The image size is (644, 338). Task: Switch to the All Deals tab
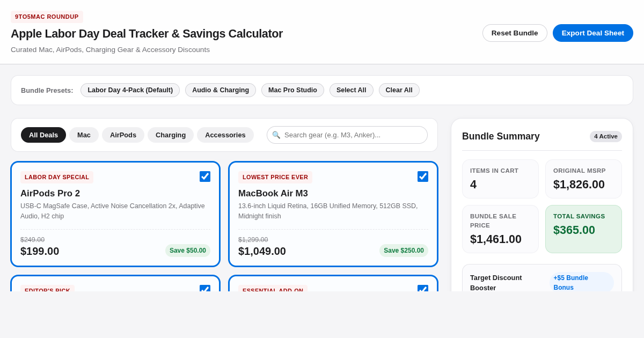click(43, 135)
